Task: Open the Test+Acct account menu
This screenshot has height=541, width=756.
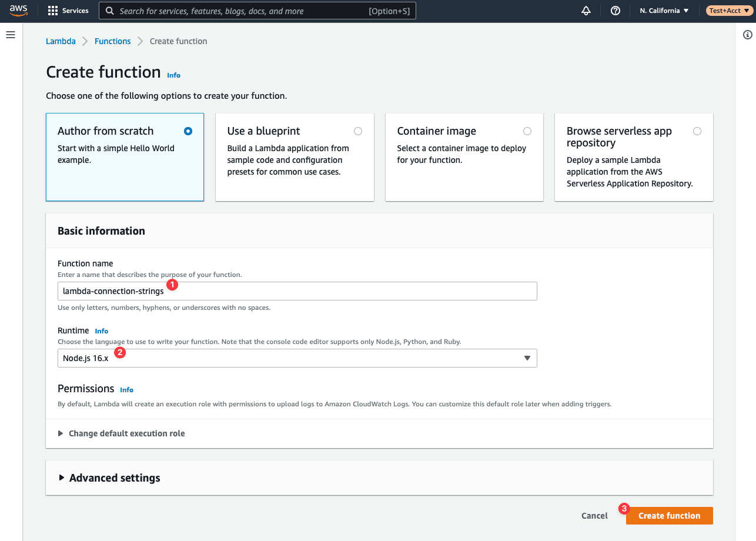Action: click(729, 11)
